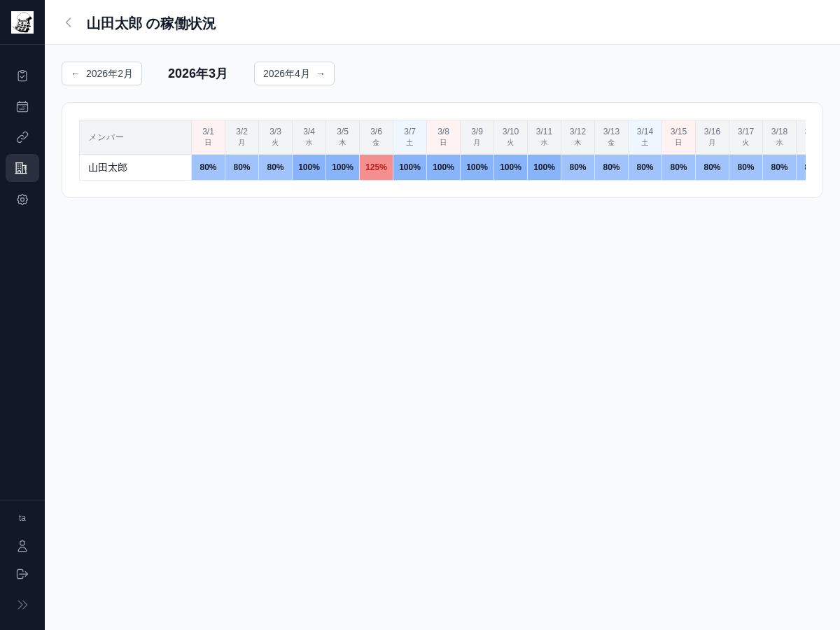Image resolution: width=840 pixels, height=630 pixels.
Task: Click the logout icon in sidebar
Action: pos(22,574)
